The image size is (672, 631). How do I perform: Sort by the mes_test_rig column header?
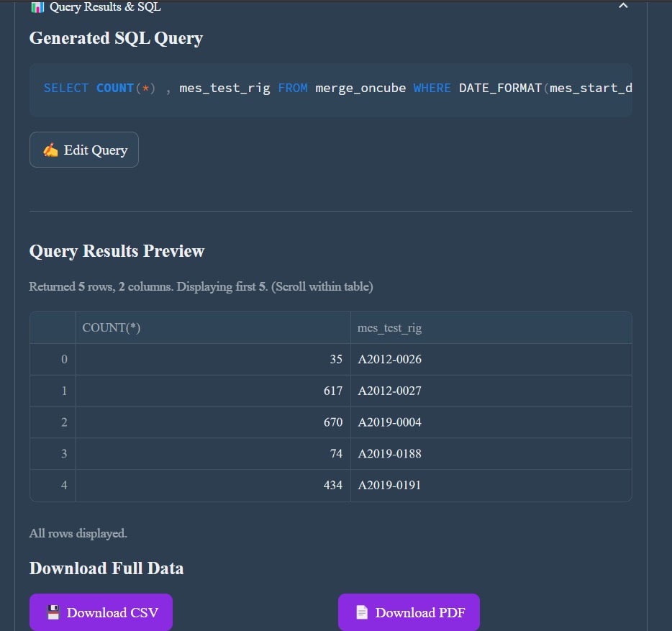tap(389, 327)
